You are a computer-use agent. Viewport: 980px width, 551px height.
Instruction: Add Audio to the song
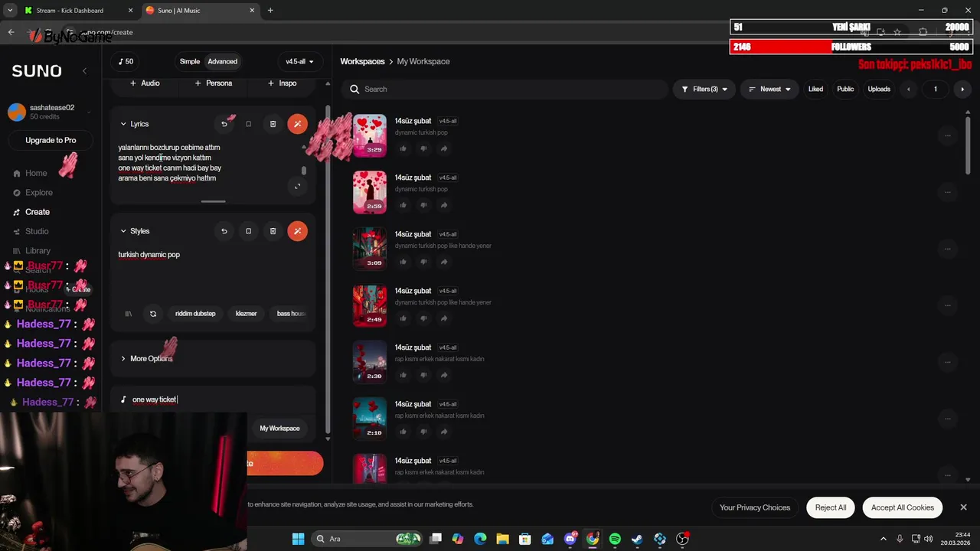(x=145, y=83)
